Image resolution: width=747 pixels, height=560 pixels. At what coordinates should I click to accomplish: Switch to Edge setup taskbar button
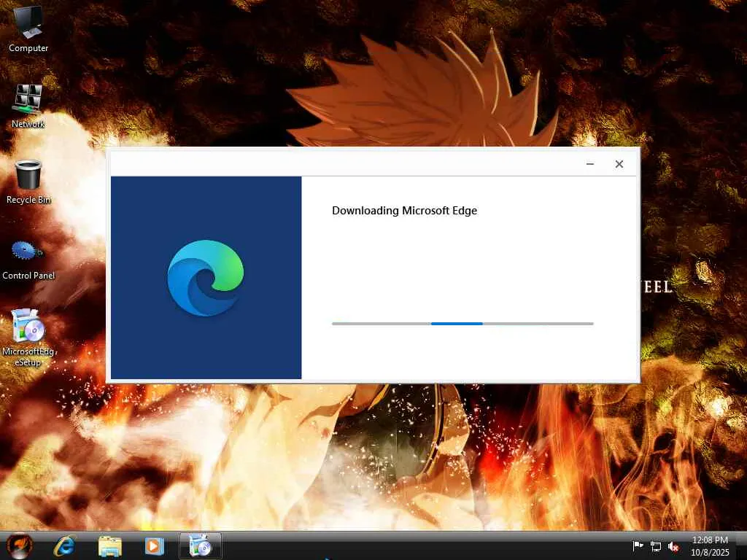coord(200,545)
